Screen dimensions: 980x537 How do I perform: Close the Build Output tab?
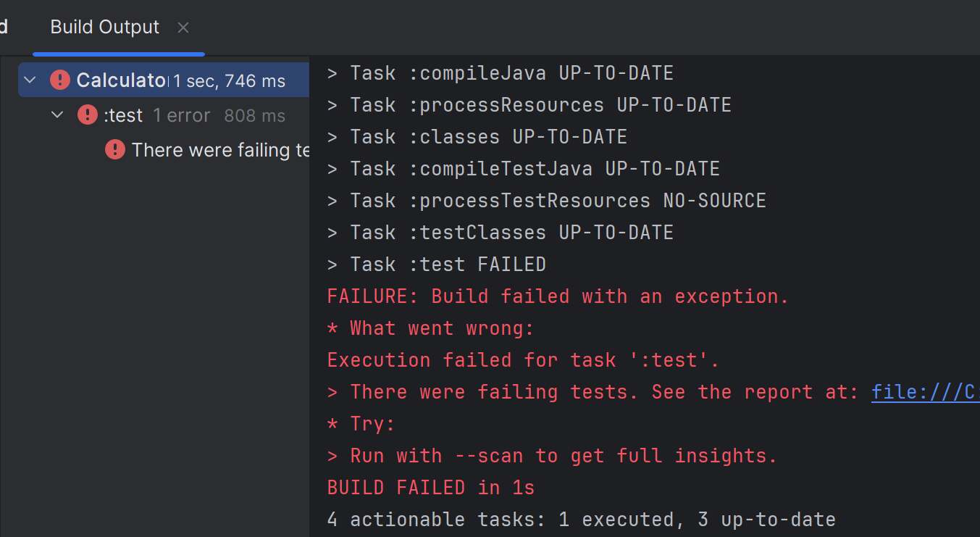[x=183, y=27]
